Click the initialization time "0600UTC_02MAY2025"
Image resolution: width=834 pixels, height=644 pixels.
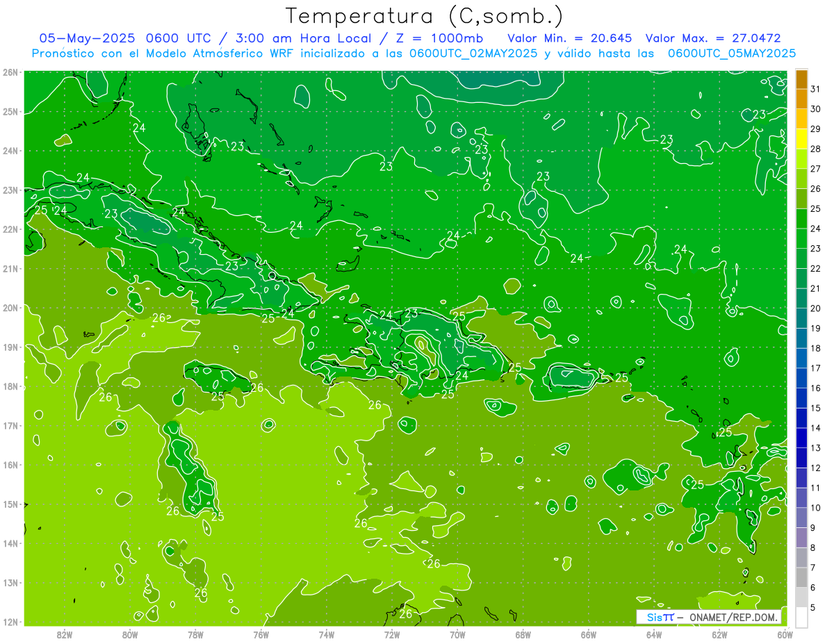pyautogui.click(x=473, y=53)
